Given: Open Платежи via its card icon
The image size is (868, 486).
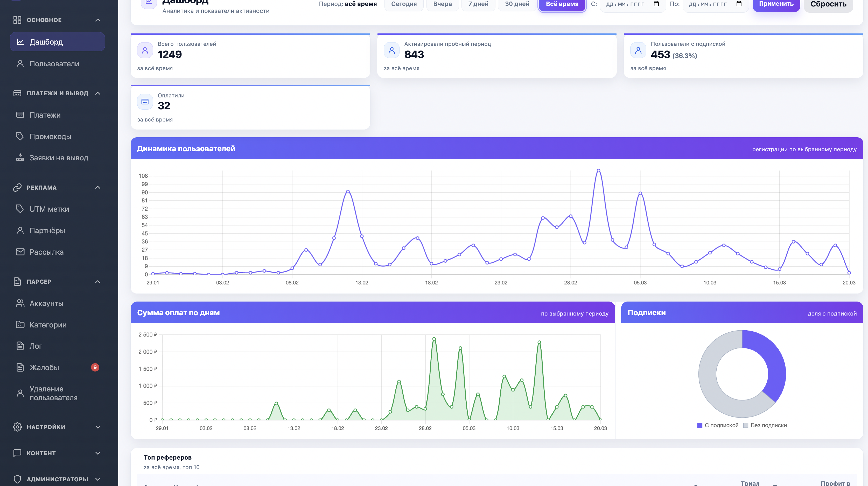Looking at the screenshot, I should point(20,115).
